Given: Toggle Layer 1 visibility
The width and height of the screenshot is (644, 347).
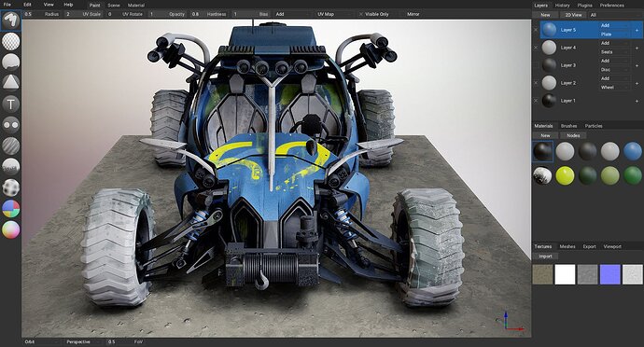Looking at the screenshot, I should [536, 101].
